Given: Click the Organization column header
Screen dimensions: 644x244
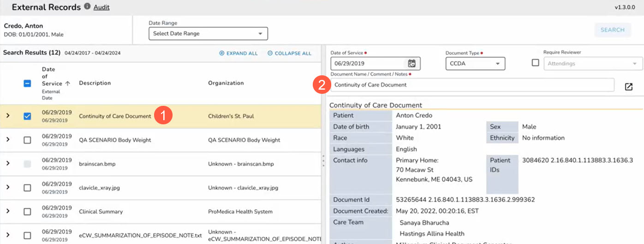Looking at the screenshot, I should (226, 83).
